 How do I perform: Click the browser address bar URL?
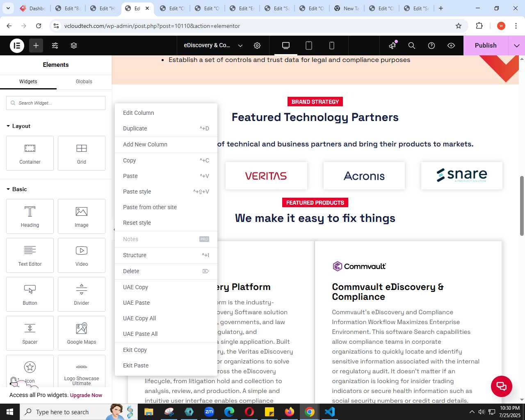click(152, 26)
